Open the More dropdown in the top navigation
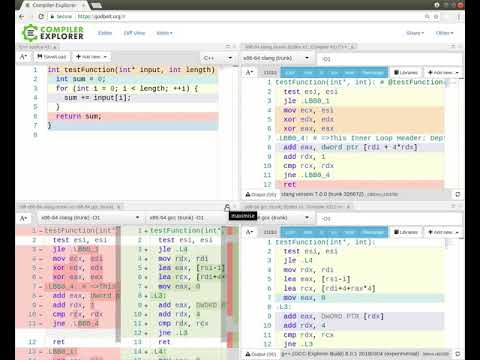Viewport: 480px width, 360px height. click(164, 33)
